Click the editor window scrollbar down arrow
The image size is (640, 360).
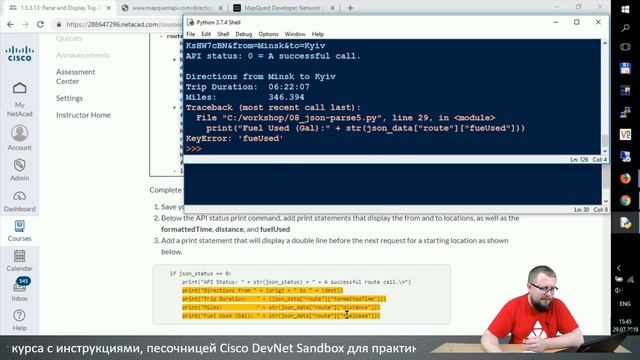point(606,201)
